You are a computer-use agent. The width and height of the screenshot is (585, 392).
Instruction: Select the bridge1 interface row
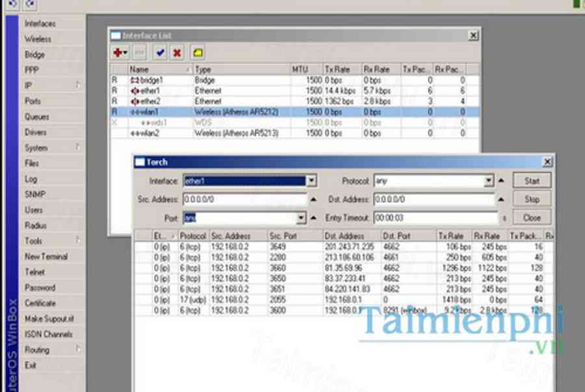pos(149,80)
